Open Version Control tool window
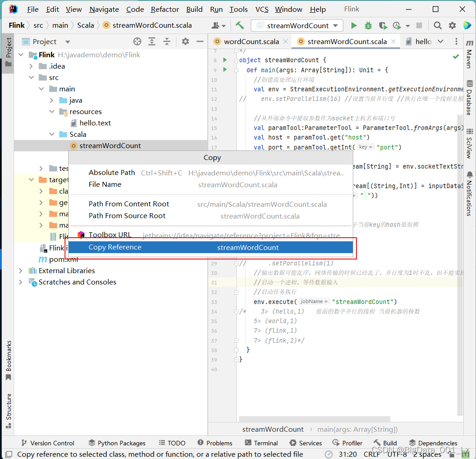This screenshot has height=459, width=476. tap(48, 443)
